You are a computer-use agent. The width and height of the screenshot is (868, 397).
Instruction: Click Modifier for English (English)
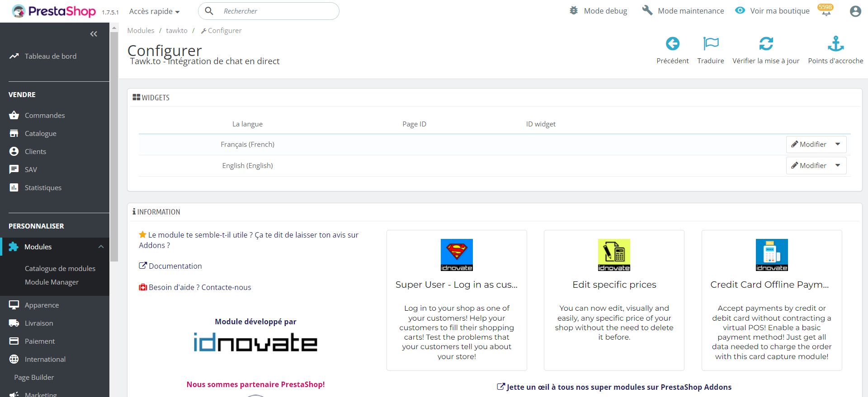pyautogui.click(x=809, y=166)
